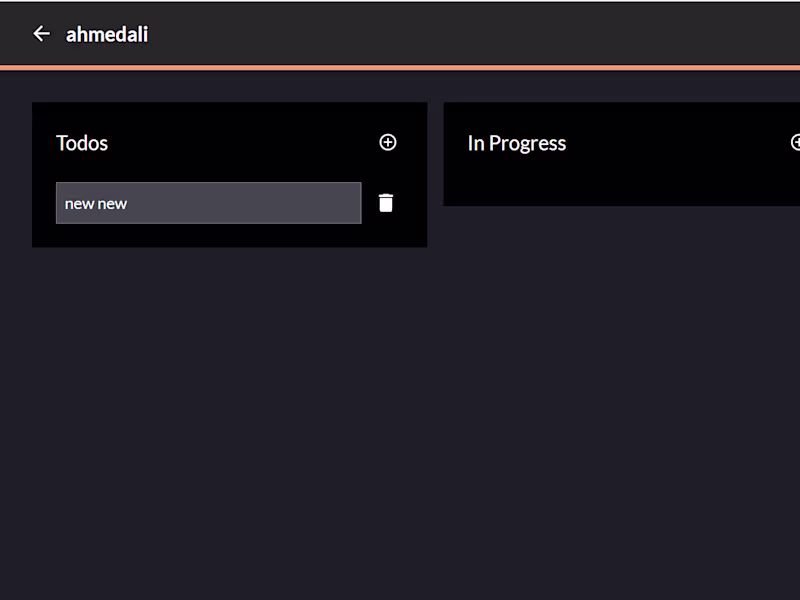Click the empty board background area
Screen dimensions: 800x600
point(400,420)
